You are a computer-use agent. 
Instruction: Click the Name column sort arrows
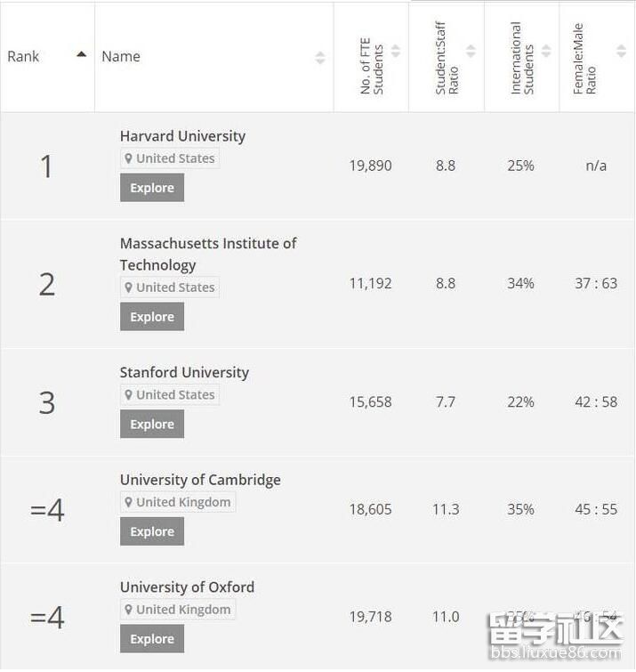pos(320,58)
